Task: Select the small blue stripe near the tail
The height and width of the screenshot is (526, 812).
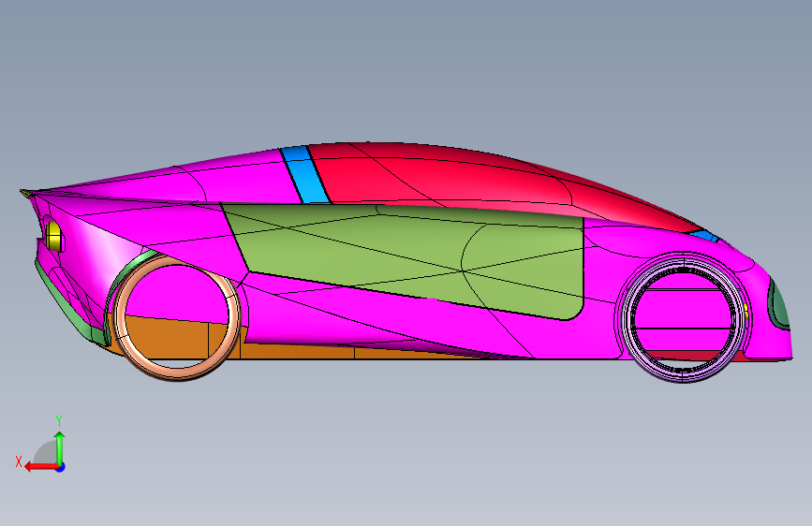Action: (704, 236)
